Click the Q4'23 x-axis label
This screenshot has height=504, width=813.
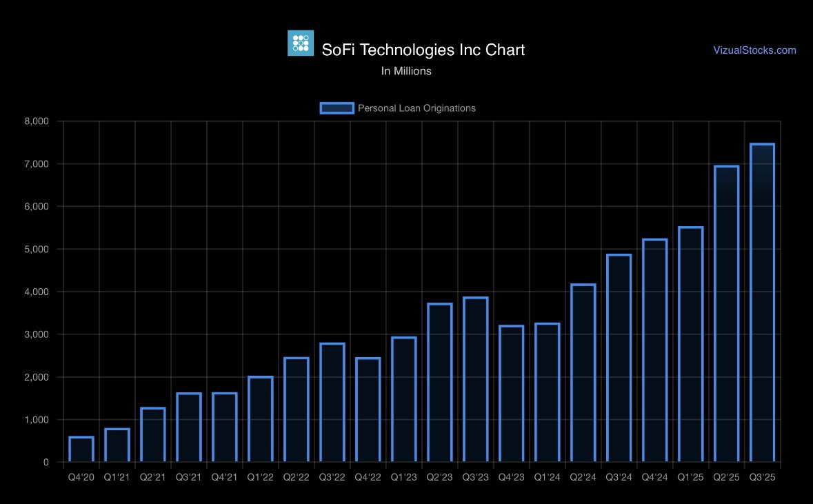coord(511,477)
